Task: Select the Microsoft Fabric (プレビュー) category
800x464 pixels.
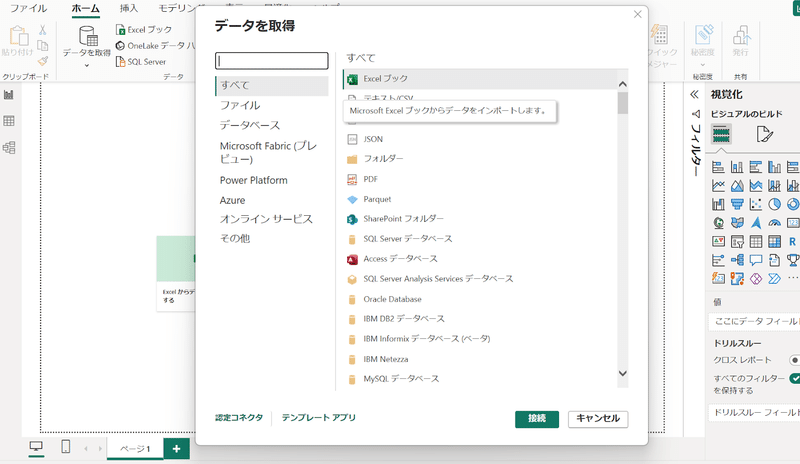Action: [268, 153]
